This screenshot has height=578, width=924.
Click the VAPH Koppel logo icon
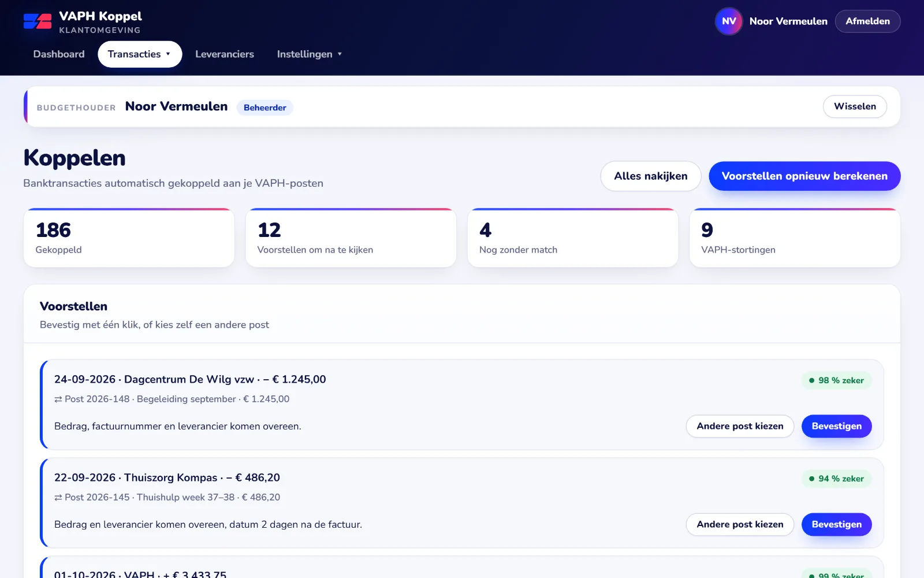coord(38,21)
